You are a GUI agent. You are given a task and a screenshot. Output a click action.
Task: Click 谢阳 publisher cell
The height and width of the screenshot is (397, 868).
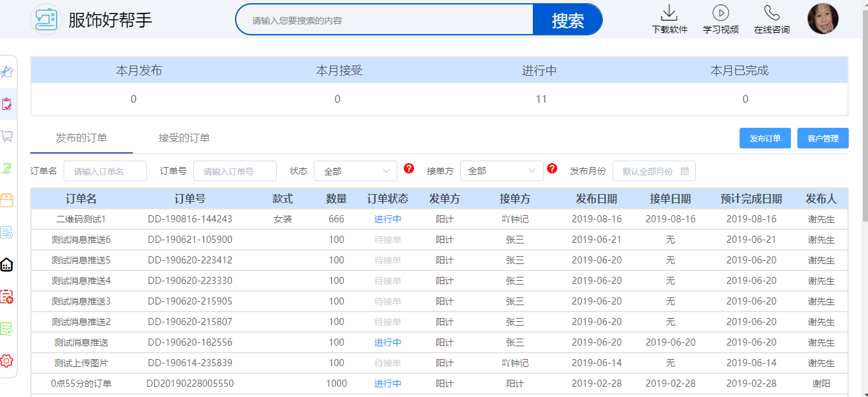[821, 384]
